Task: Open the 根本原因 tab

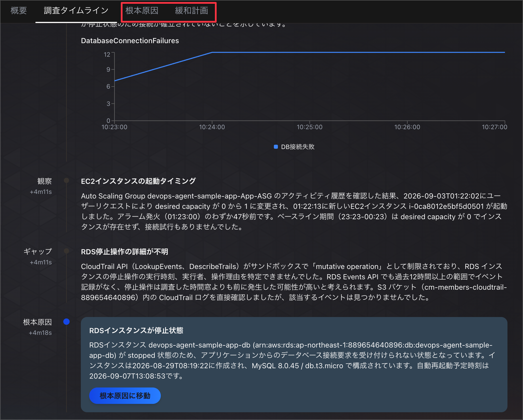Action: (x=142, y=11)
